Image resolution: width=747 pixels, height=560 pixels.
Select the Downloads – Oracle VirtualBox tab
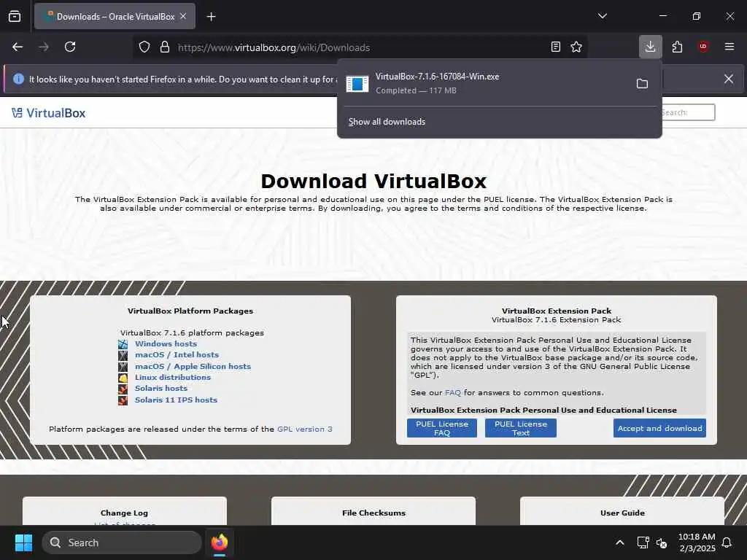(115, 16)
